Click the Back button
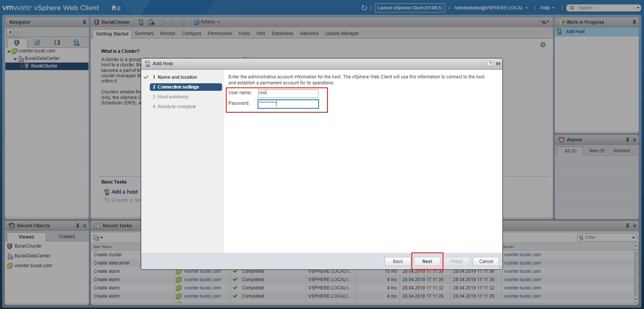644x309 pixels. 398,262
